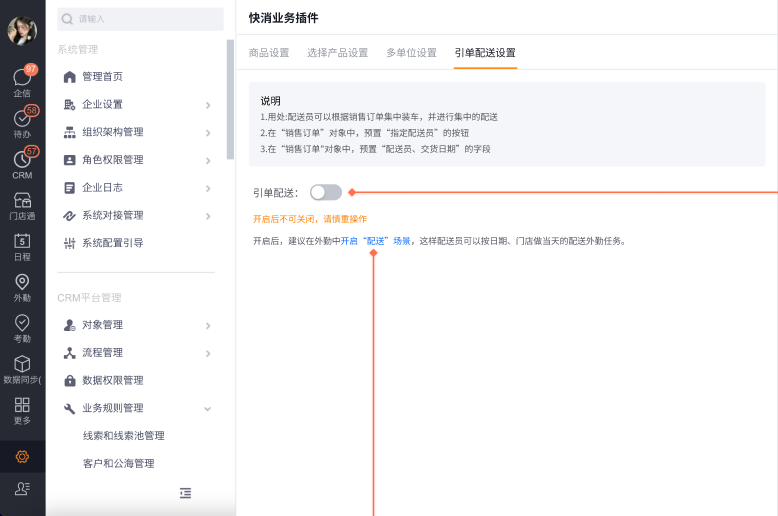Switch to 选择产品设置 tab
Screen dimensions: 778x516
point(337,53)
